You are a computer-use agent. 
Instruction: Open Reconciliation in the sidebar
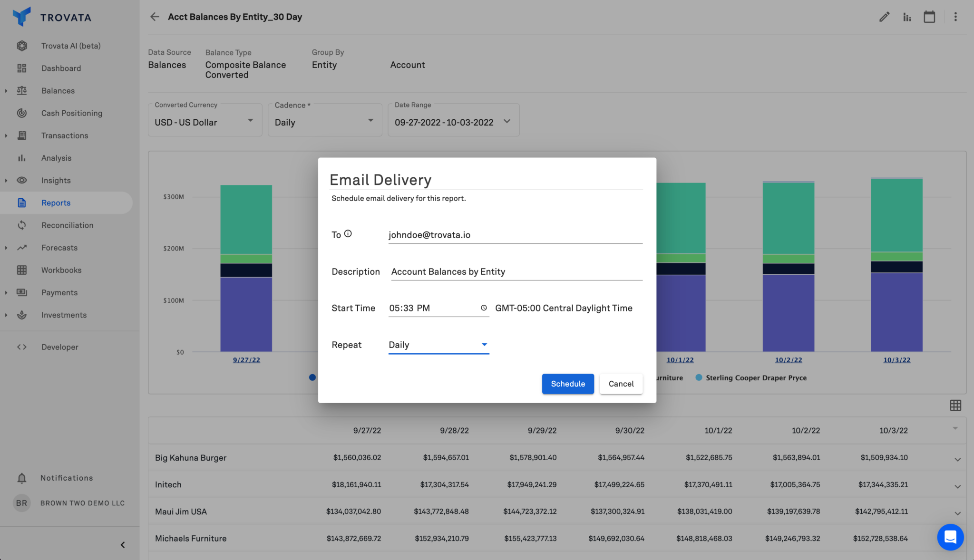pyautogui.click(x=67, y=225)
